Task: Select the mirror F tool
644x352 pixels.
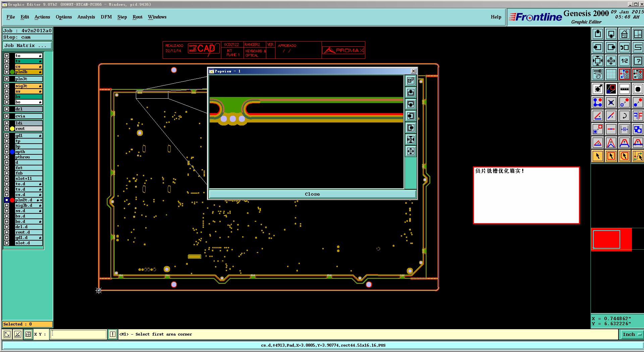Action: click(x=638, y=116)
